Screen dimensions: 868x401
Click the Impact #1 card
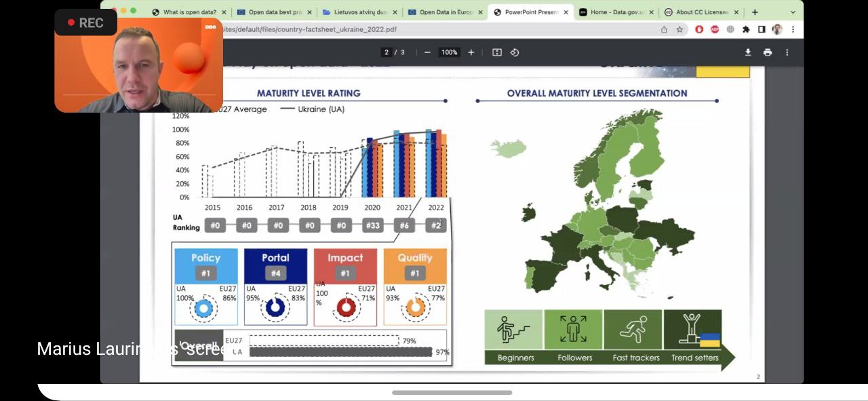[345, 287]
